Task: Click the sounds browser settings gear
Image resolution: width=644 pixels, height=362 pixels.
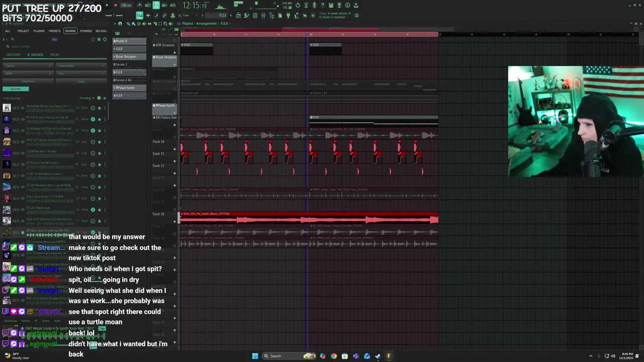Action: 105,39
